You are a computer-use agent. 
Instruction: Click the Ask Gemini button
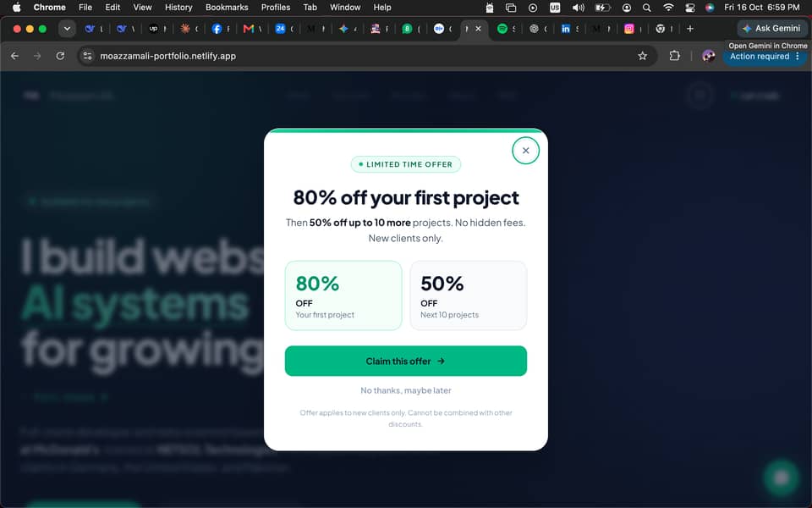(771, 29)
